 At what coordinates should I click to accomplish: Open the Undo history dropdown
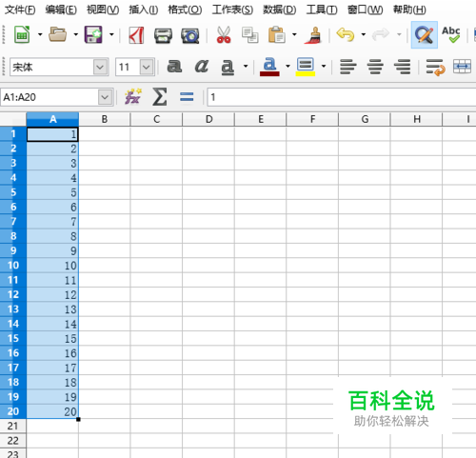click(364, 34)
